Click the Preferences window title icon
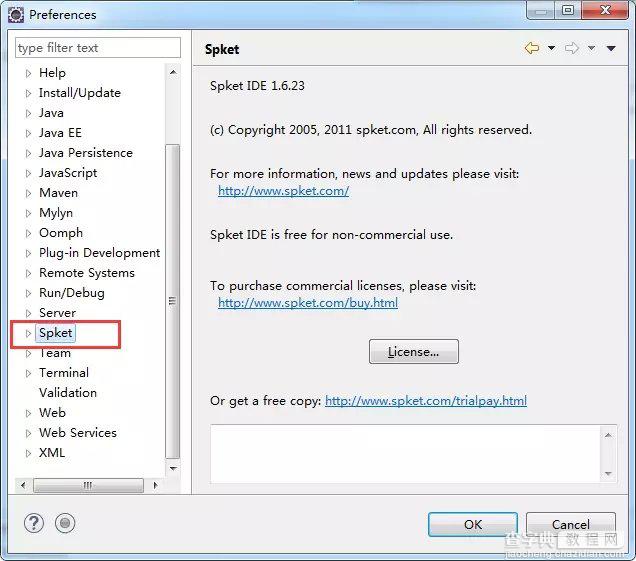 click(16, 15)
